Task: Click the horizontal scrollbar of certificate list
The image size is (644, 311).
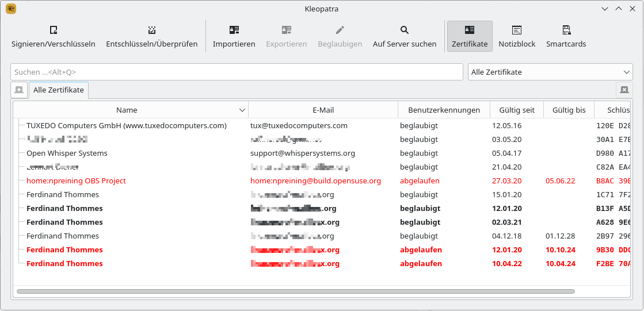Action: [295, 291]
